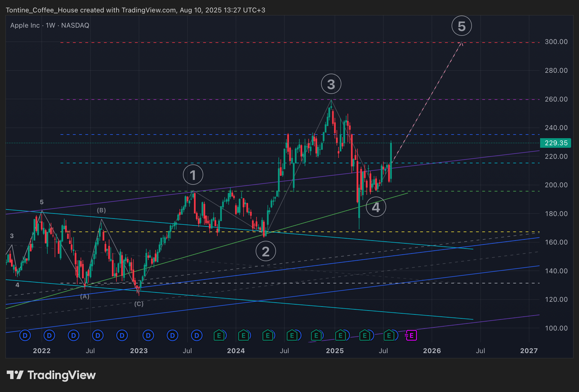This screenshot has height=392, width=579.
Task: Click the 200.00 price axis label
Action: [556, 185]
